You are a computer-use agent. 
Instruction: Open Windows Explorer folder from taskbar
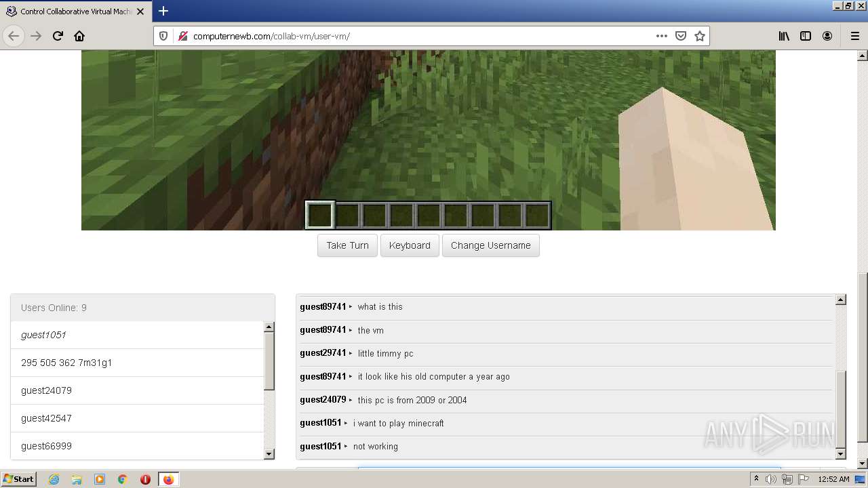click(77, 479)
